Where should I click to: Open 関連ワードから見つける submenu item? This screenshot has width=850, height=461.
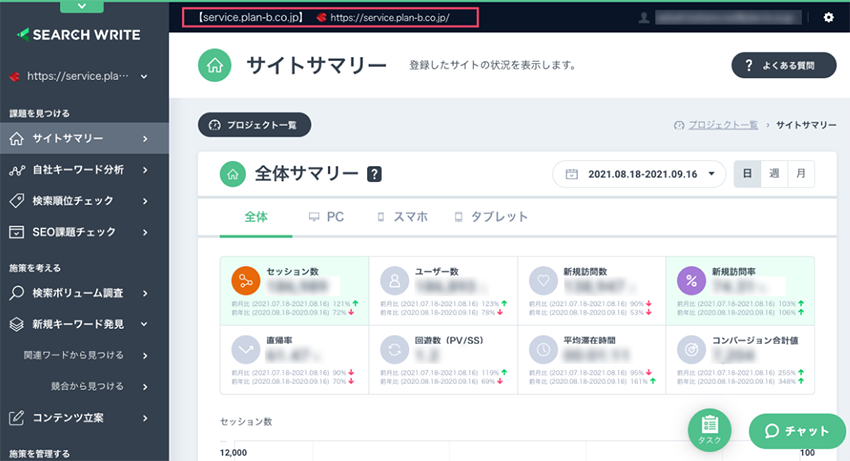point(85,355)
